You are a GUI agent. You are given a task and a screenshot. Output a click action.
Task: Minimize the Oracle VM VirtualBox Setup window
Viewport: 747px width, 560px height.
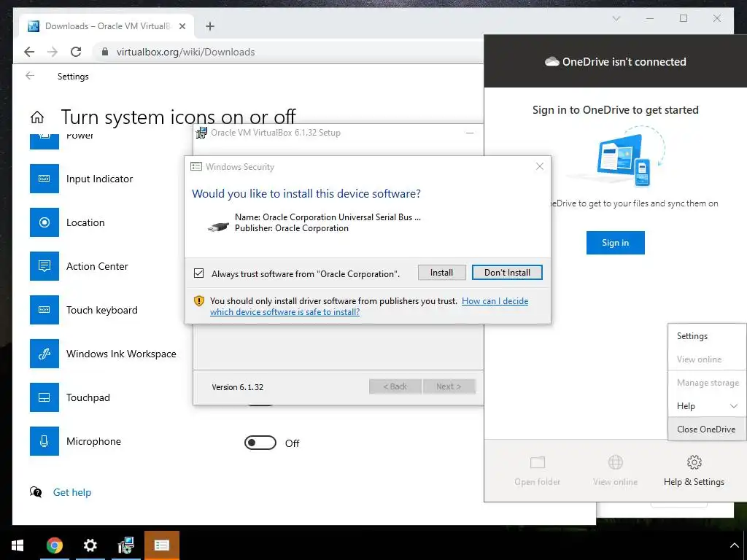click(x=470, y=133)
